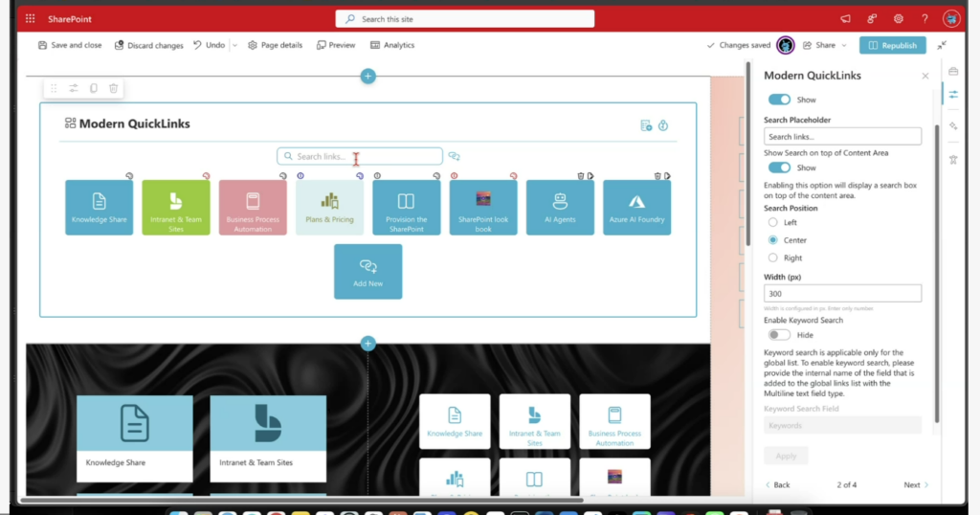Click the Add New link tile
Viewport: 980px width, 515px height.
point(368,271)
